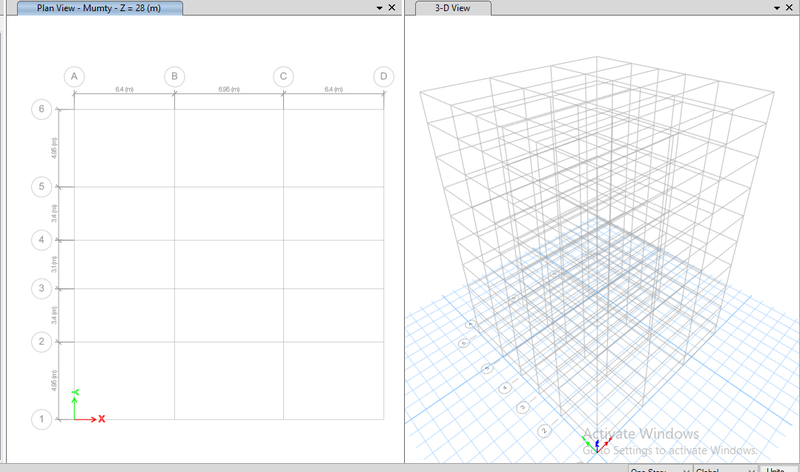Open the 3-D View window list dropdown arrow
This screenshot has width=800, height=472.
[777, 8]
